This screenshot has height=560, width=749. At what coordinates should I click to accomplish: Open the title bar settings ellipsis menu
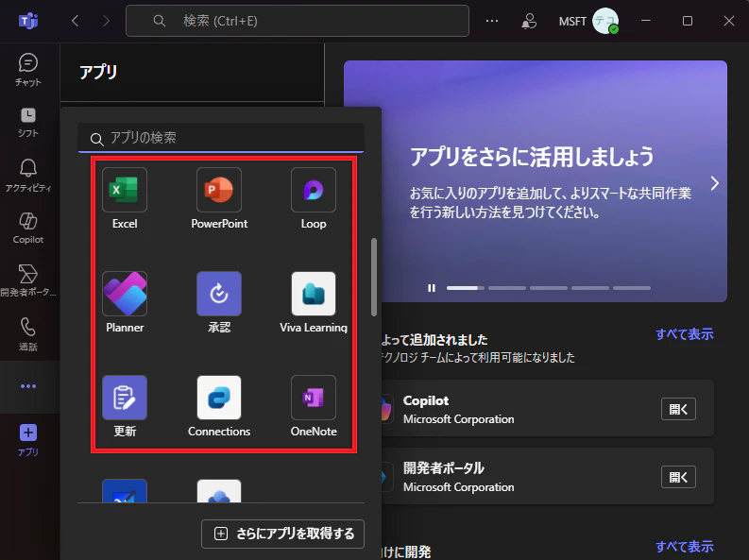pos(492,21)
